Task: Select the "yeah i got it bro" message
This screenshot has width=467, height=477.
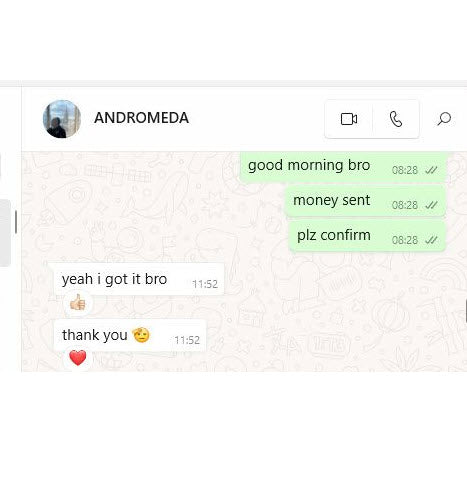Action: [139, 279]
